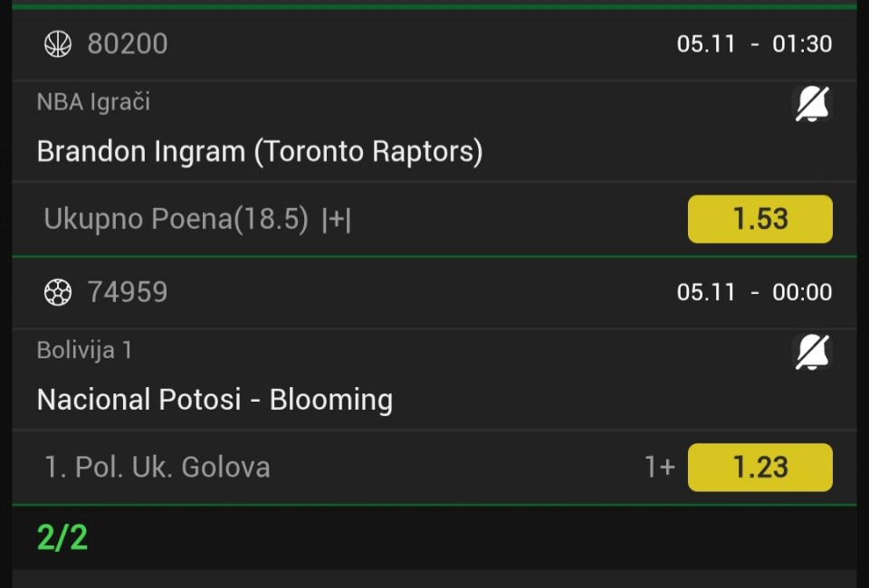
Task: Click the 1.53 odds button
Action: pos(759,219)
